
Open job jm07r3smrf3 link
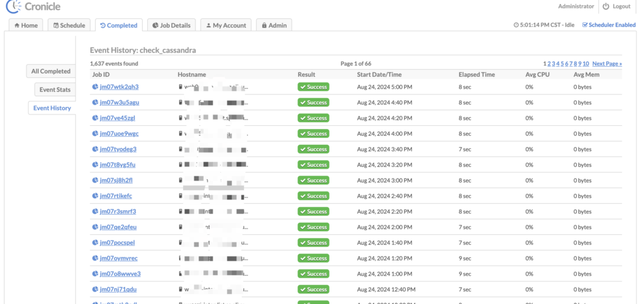coord(118,211)
